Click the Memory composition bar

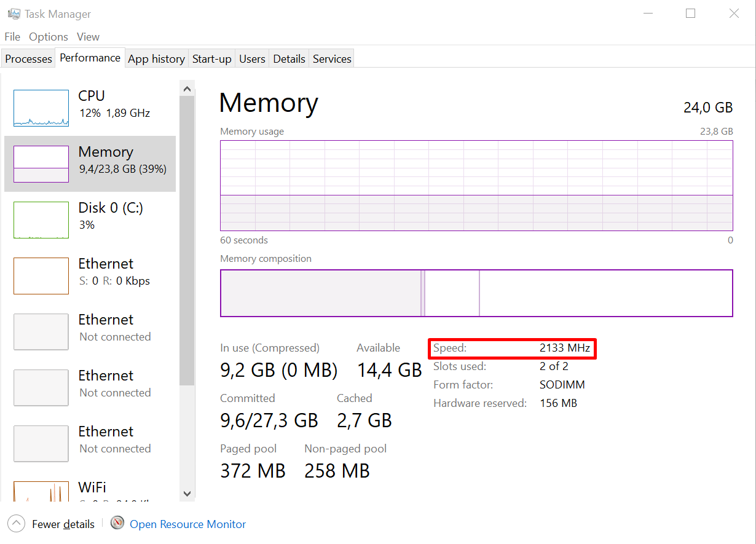[476, 293]
